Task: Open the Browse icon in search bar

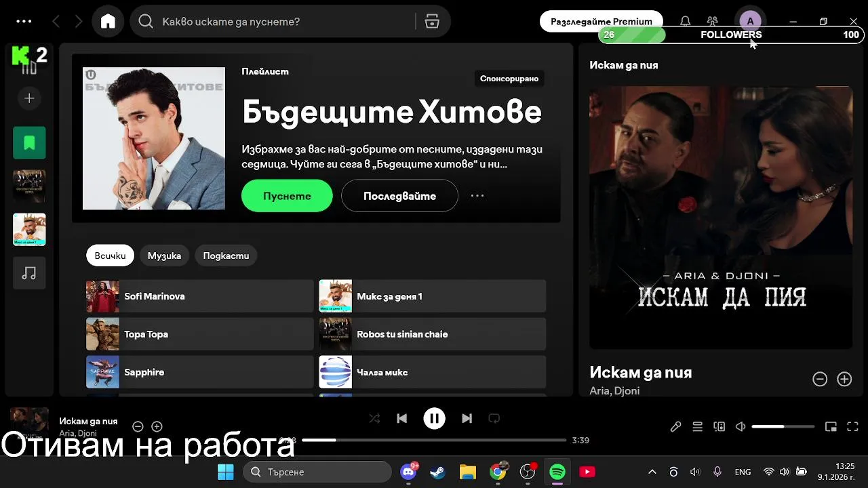Action: [432, 22]
